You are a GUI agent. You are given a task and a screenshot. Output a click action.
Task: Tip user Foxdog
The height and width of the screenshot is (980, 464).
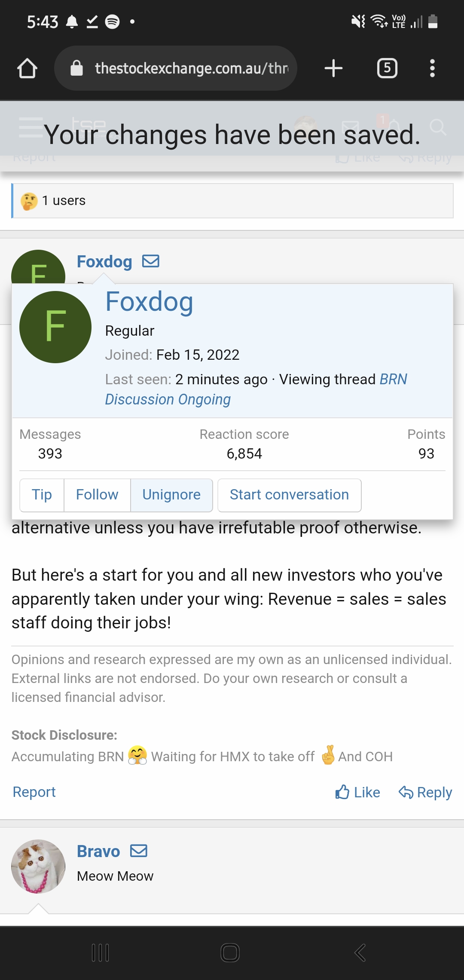coord(42,495)
